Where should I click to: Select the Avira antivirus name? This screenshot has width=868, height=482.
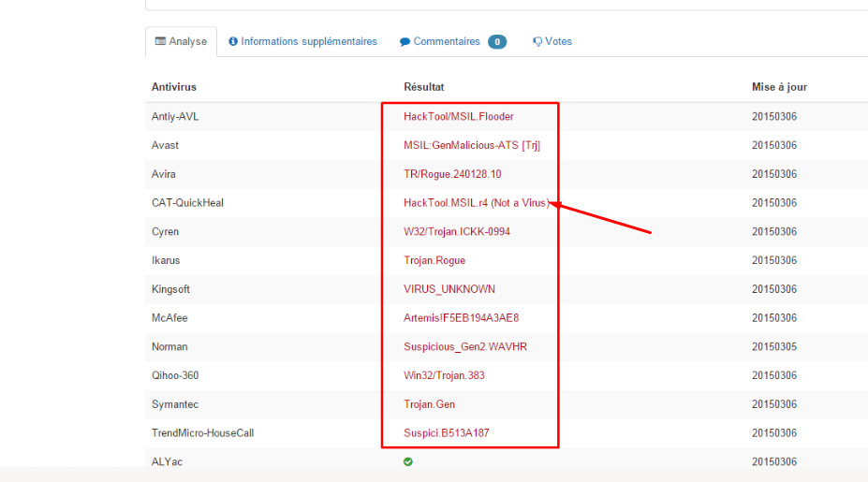click(163, 174)
